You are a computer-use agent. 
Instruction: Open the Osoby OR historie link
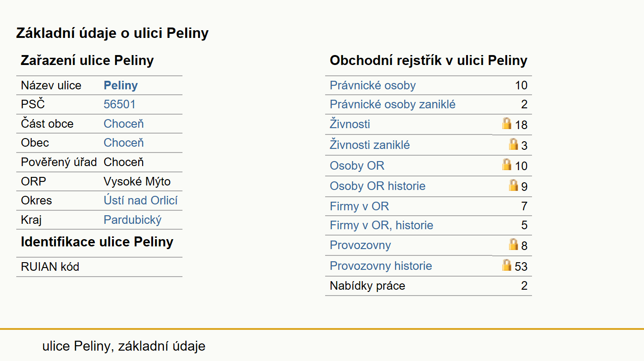click(378, 186)
